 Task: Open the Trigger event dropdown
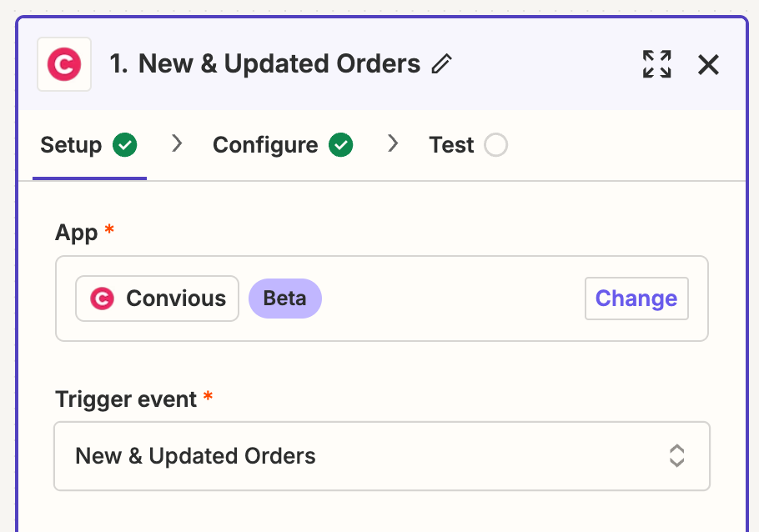tap(381, 456)
